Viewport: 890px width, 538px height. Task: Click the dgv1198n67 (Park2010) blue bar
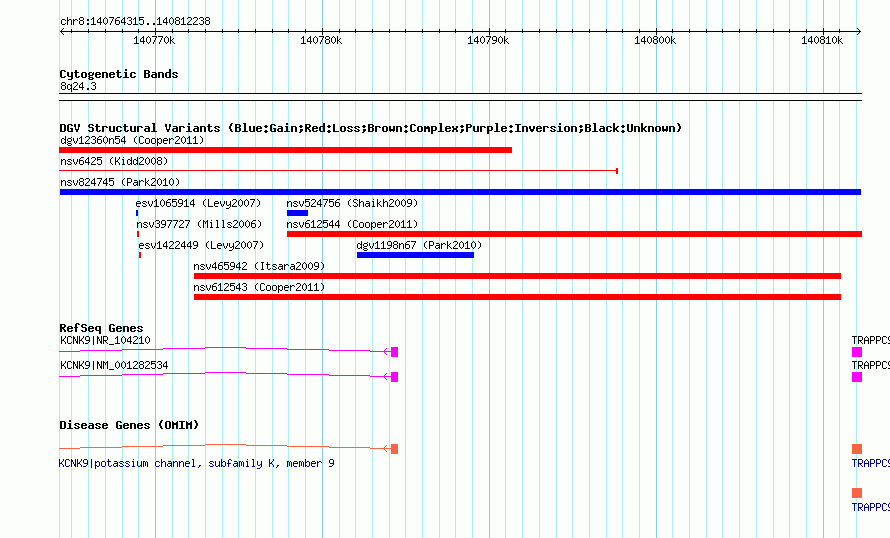pyautogui.click(x=415, y=255)
